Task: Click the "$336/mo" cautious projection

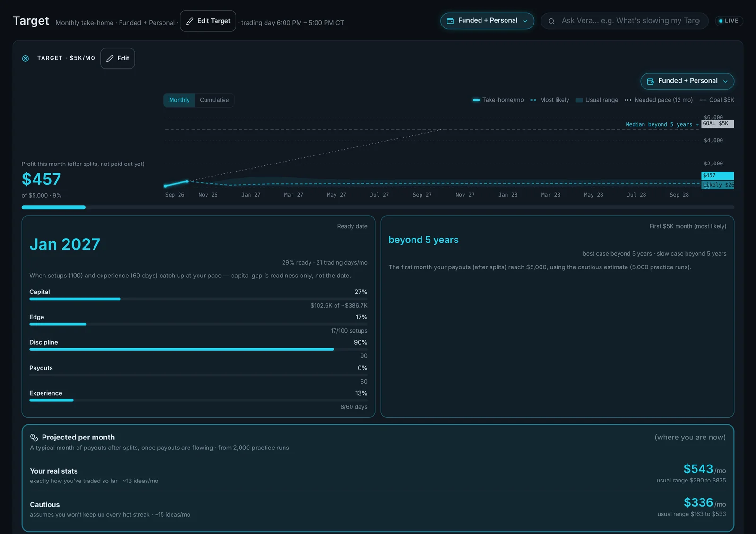Action: (704, 503)
